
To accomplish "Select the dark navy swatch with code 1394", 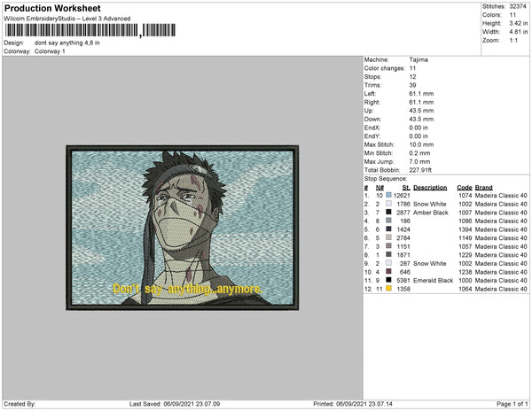I will point(388,229).
